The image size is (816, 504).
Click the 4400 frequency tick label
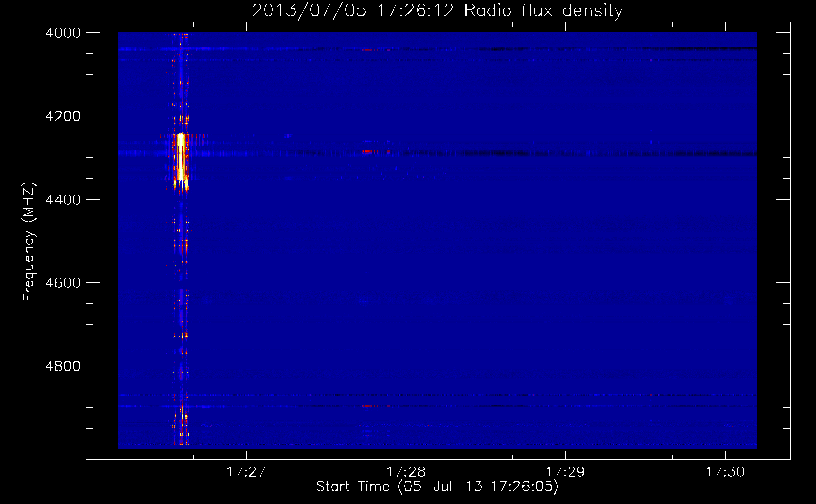[63, 200]
